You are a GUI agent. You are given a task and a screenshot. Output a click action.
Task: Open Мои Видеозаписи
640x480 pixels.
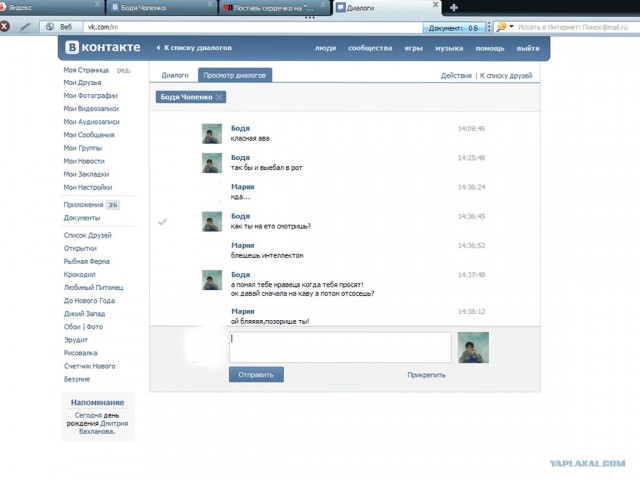click(x=91, y=109)
